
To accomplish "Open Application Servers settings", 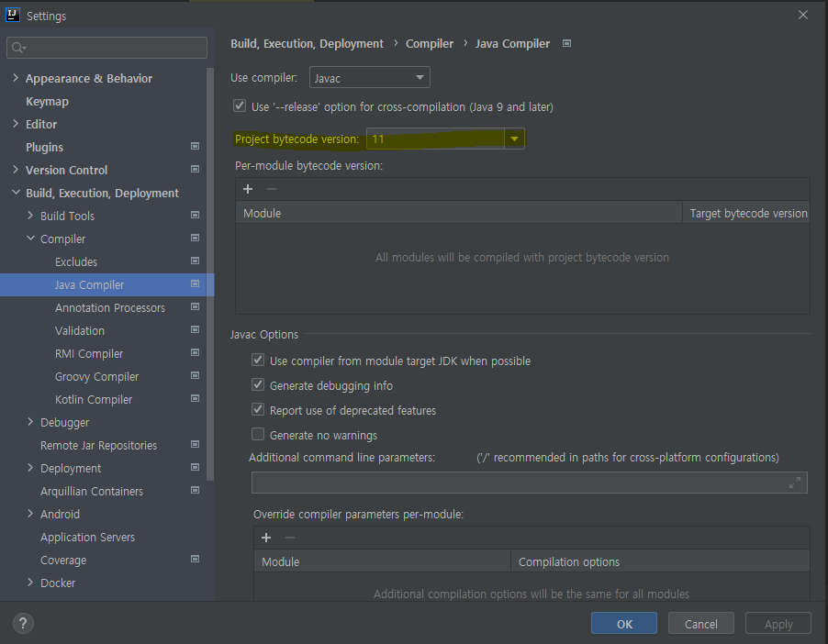I will coord(87,538).
